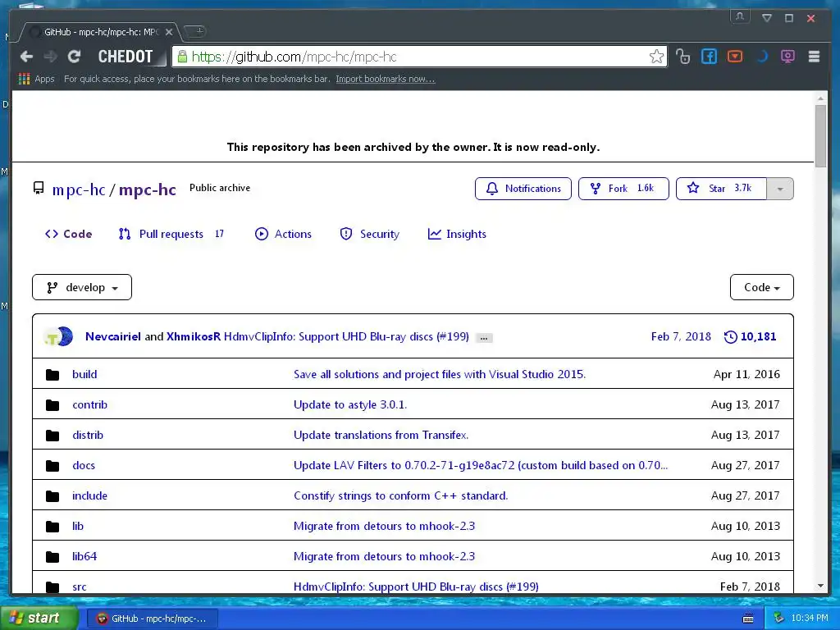Go back with the browser back arrow

(x=26, y=57)
